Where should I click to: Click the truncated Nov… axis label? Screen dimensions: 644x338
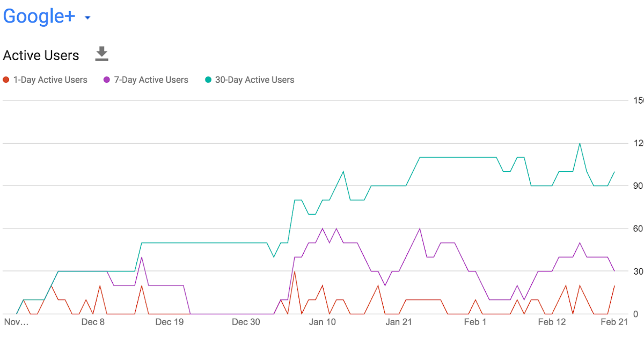tap(16, 322)
